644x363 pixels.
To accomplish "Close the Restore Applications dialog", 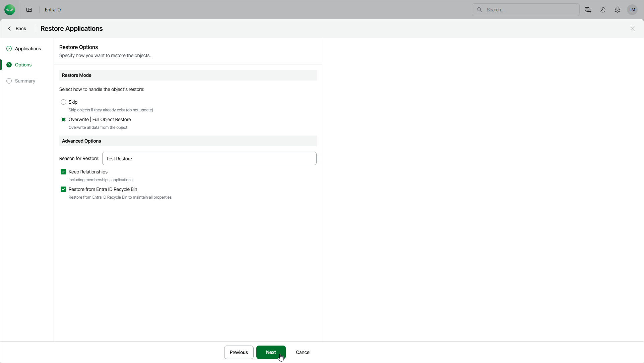I will click(x=633, y=29).
